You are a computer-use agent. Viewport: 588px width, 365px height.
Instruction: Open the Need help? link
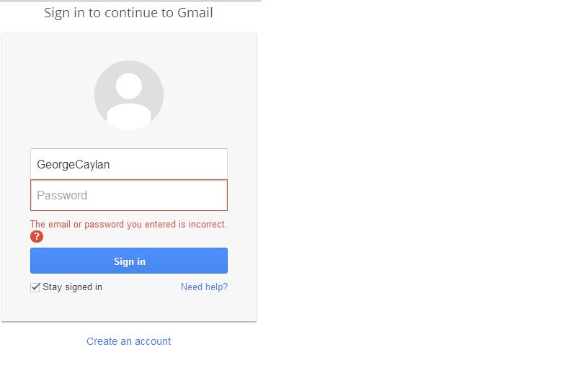tap(204, 287)
